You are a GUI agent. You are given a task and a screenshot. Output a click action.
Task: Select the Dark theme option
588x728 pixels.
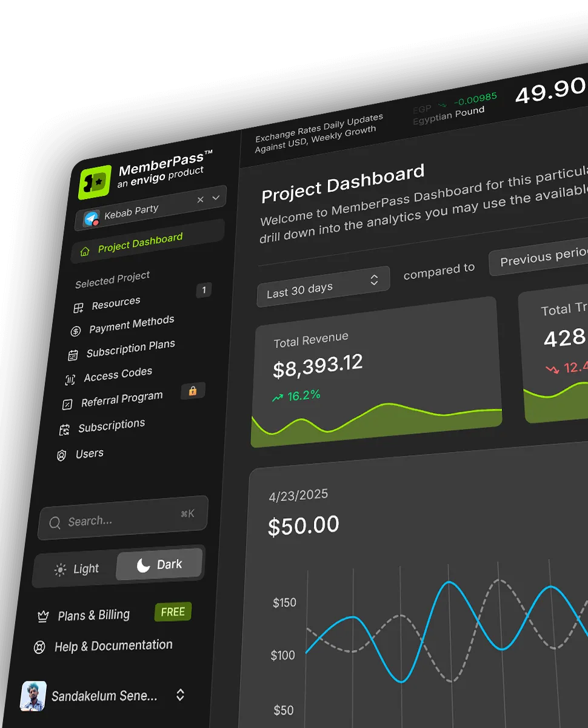pos(159,565)
